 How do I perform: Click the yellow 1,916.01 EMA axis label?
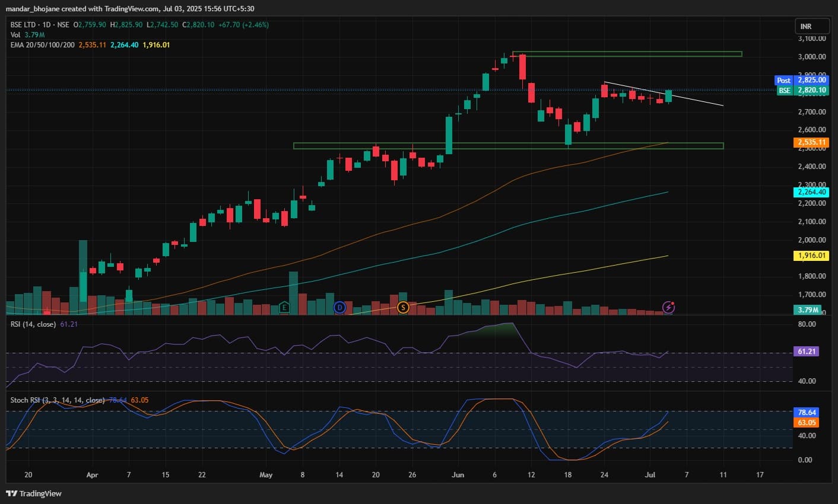point(811,256)
